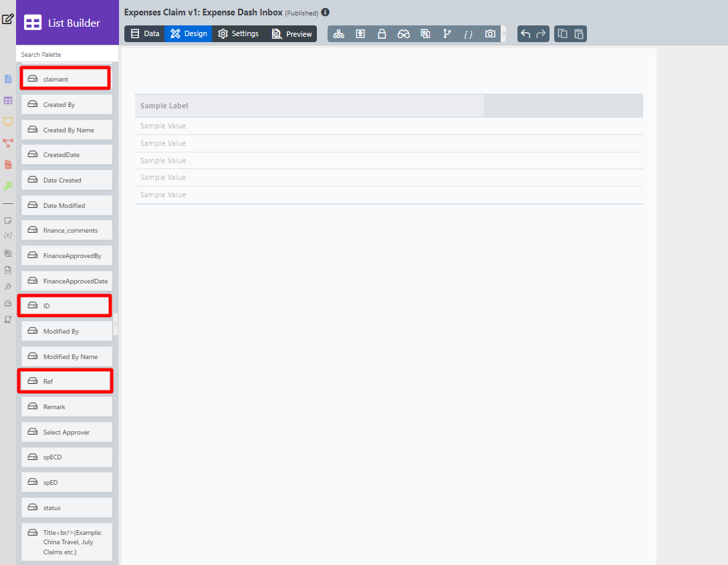Image resolution: width=728 pixels, height=565 pixels.
Task: Click the scroll log sidebar icon
Action: pos(8,320)
